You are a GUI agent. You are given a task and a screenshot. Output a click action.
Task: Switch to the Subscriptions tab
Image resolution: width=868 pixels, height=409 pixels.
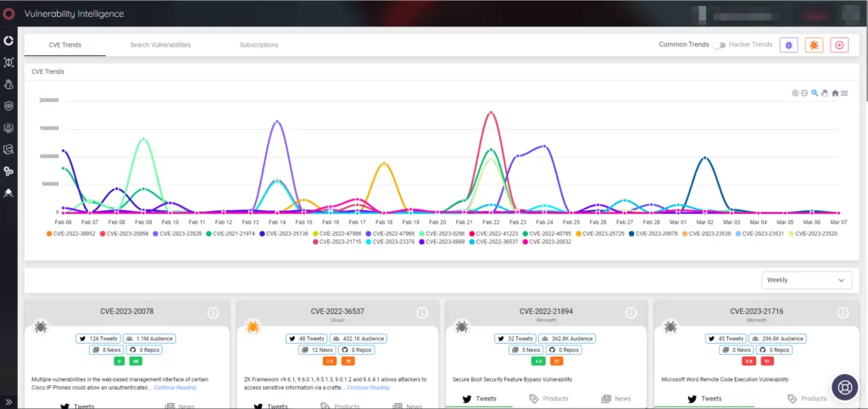(x=259, y=45)
